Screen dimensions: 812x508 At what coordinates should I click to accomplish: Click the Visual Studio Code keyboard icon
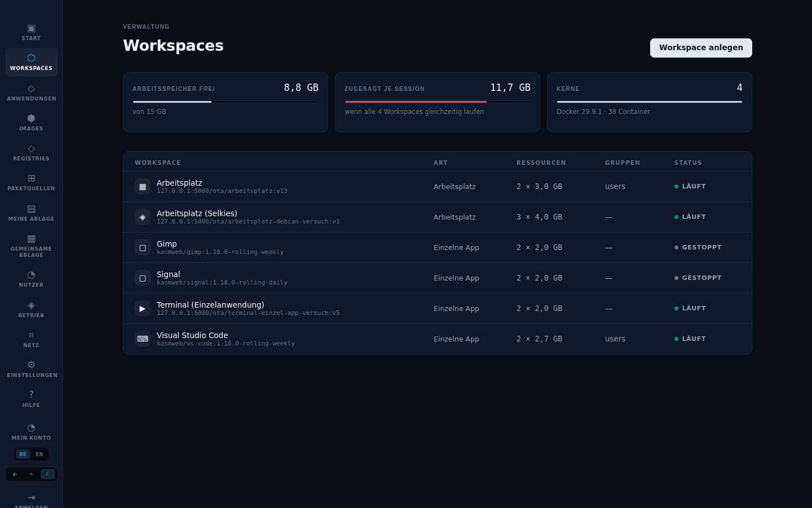tap(143, 339)
